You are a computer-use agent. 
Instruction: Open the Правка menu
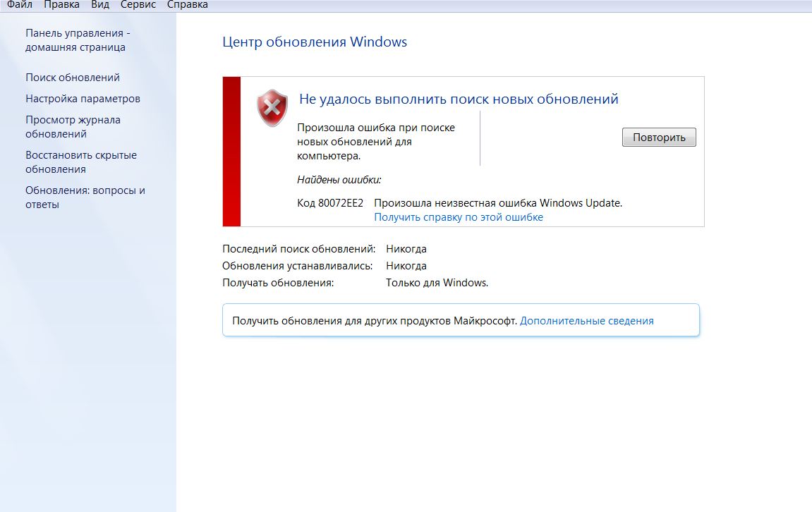[61, 5]
